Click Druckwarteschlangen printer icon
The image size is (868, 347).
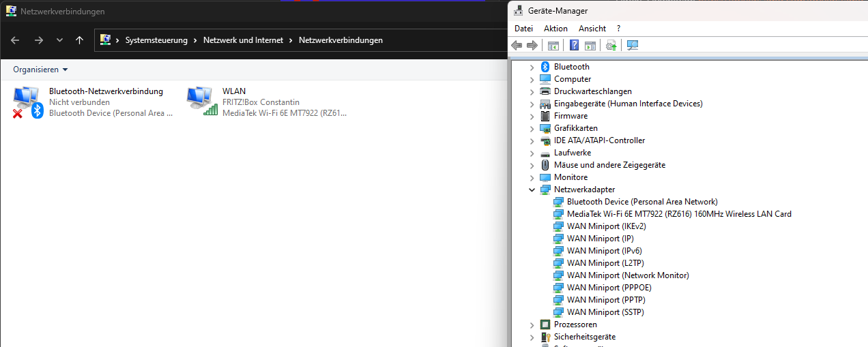[x=545, y=91]
